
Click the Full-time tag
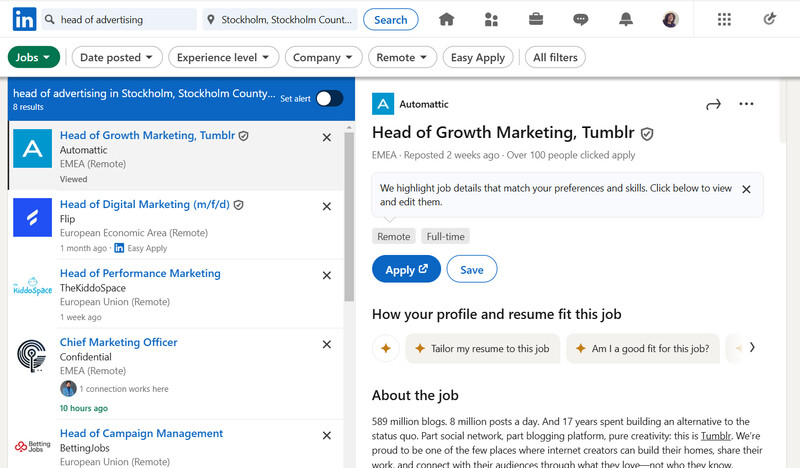[445, 236]
